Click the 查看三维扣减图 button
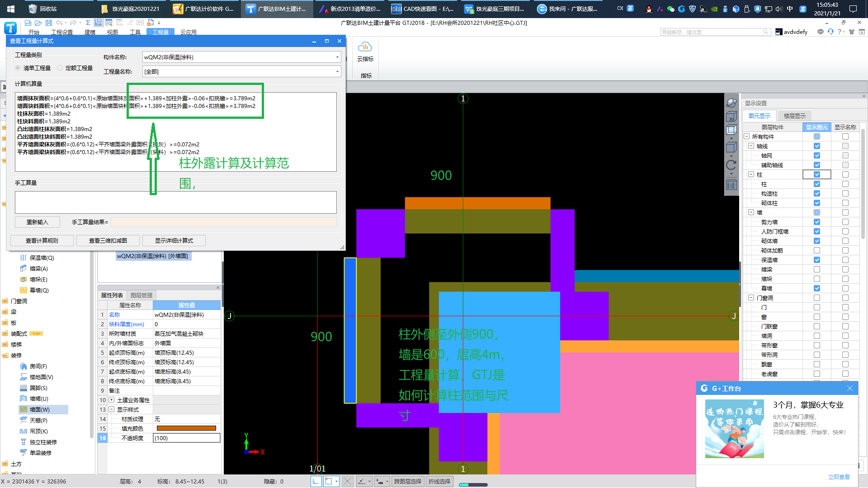Image resolution: width=868 pixels, height=488 pixels. (108, 240)
